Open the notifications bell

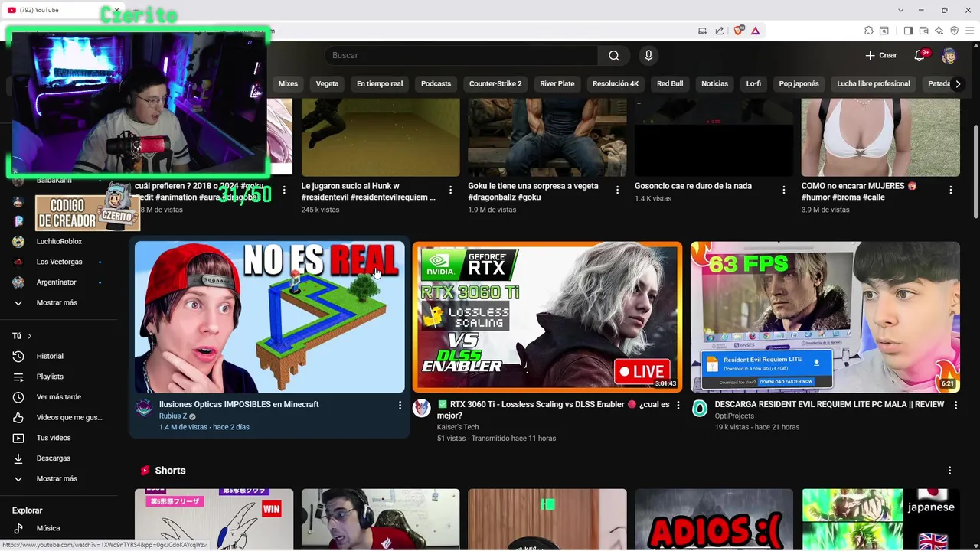[920, 55]
